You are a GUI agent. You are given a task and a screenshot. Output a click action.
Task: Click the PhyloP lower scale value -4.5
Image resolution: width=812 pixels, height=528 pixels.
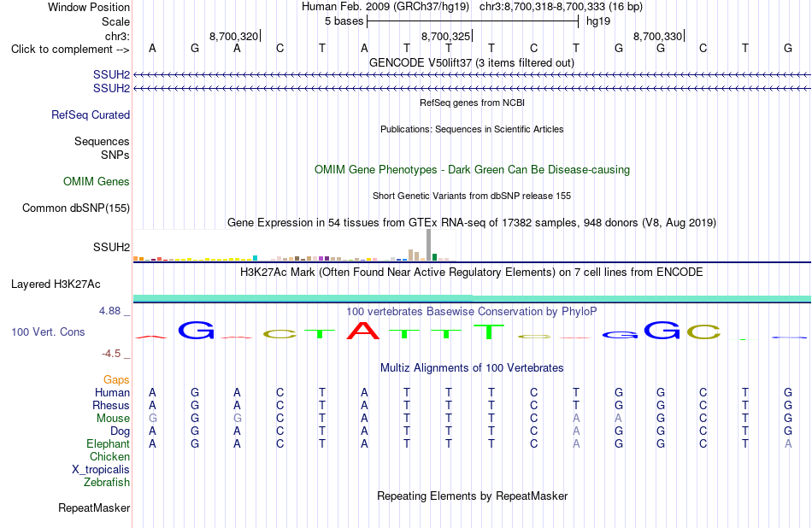(x=111, y=354)
